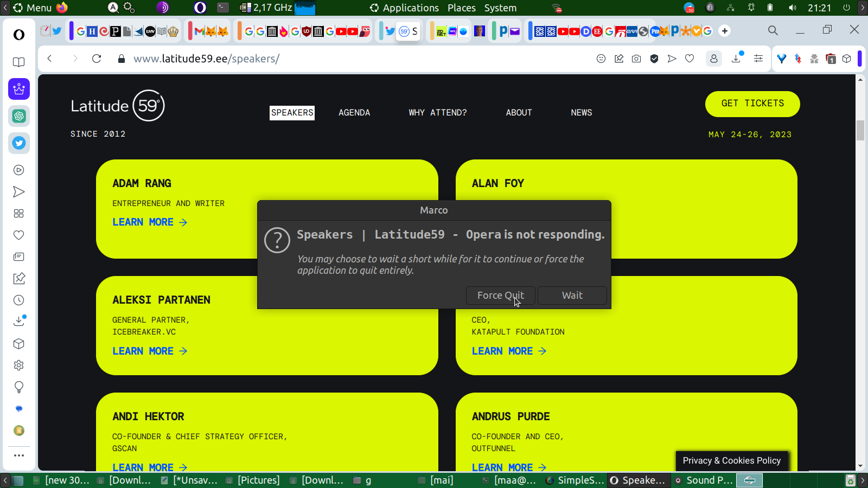Open the Player icon in Opera sidebar
Image resolution: width=868 pixels, height=488 pixels.
(x=19, y=170)
